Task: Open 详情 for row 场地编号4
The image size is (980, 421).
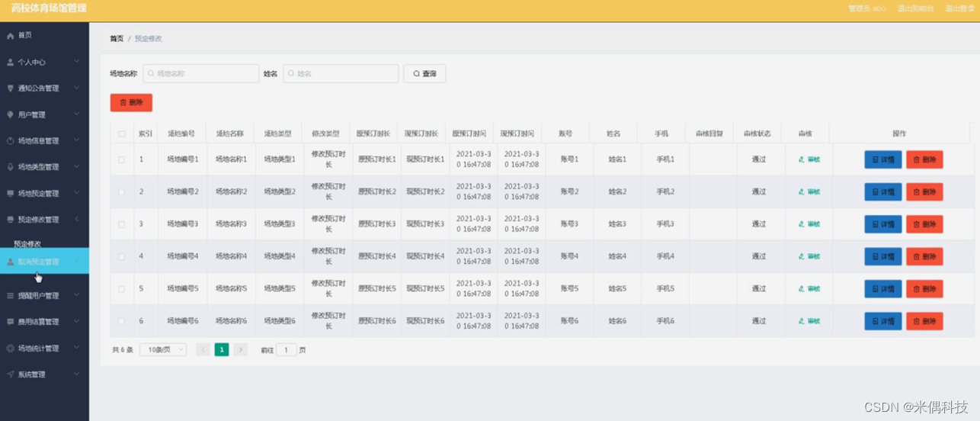Action: point(883,256)
